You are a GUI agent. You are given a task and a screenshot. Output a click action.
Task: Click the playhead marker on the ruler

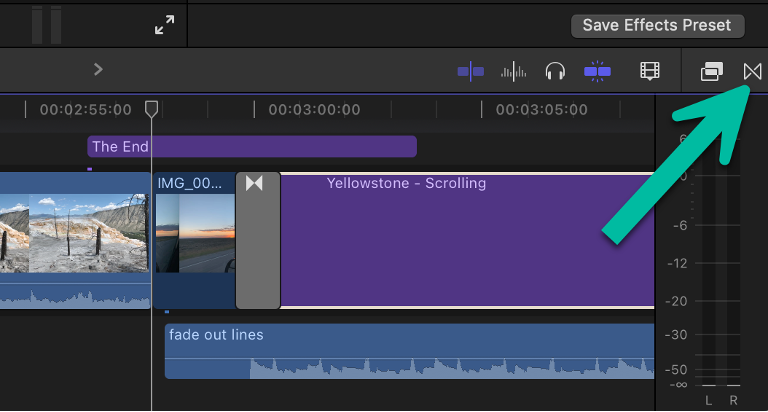pyautogui.click(x=151, y=109)
